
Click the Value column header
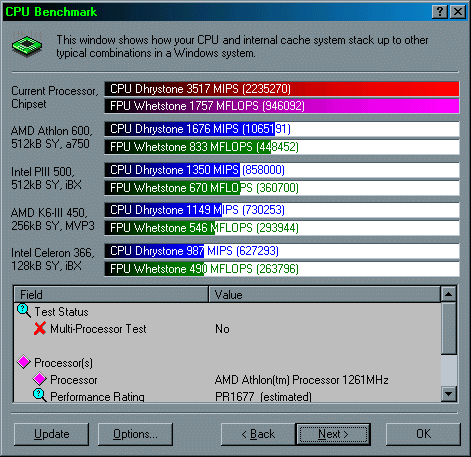pyautogui.click(x=324, y=294)
